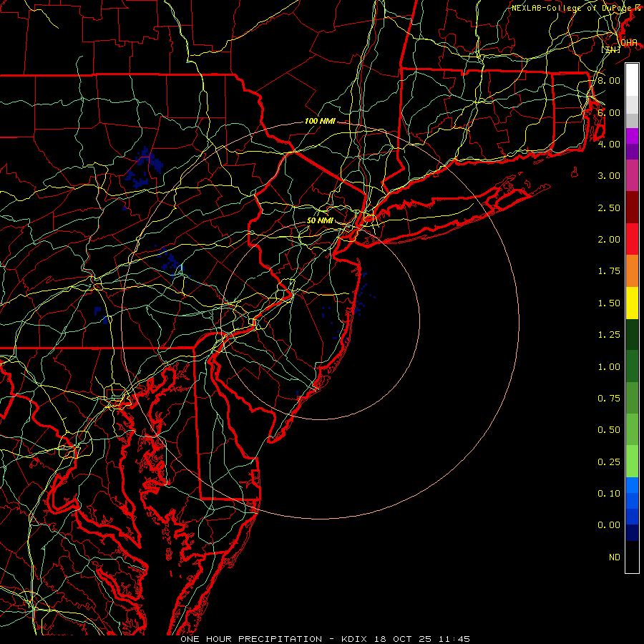The height and width of the screenshot is (644, 644).
Task: Click the orange swatch in the precipitation legend
Action: [x=632, y=270]
